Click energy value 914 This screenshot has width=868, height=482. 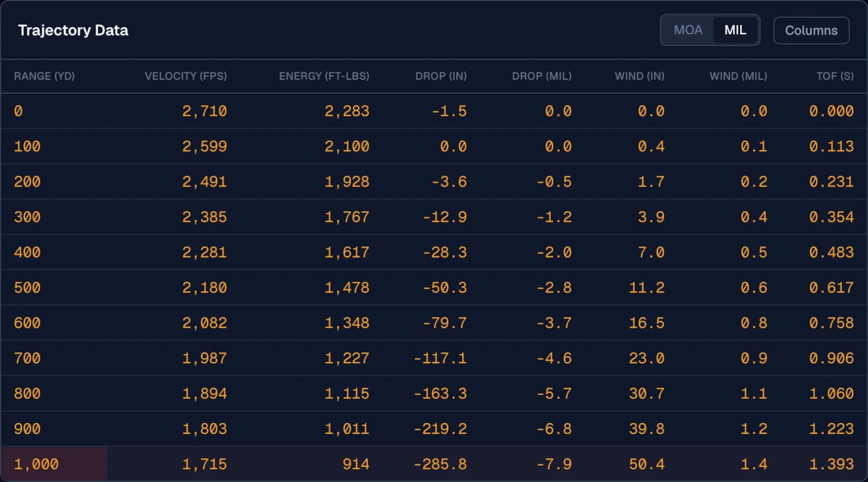coord(356,464)
